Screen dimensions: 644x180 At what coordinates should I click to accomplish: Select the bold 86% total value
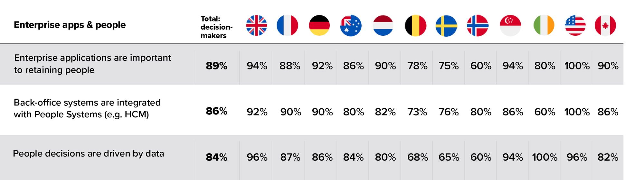[216, 111]
